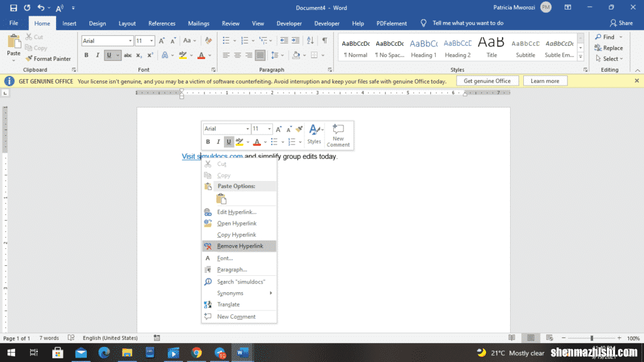Click Replace in Editing group

click(609, 48)
